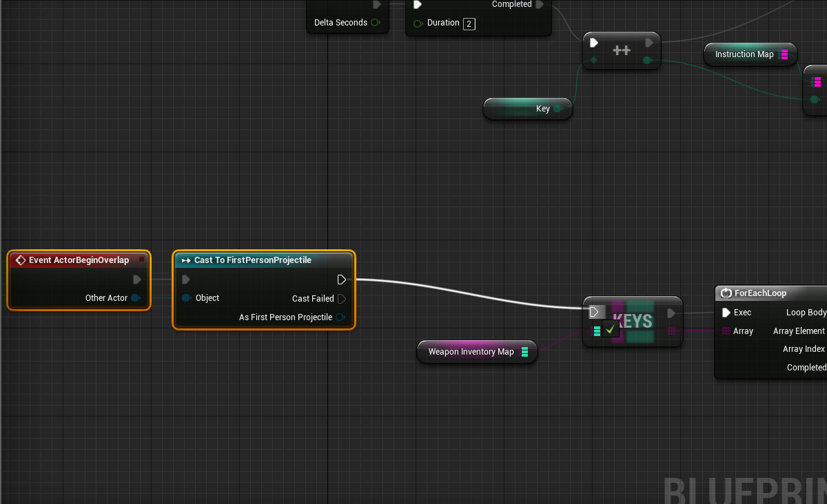Select the Append (++) node icon
This screenshot has width=827, height=504.
click(621, 50)
